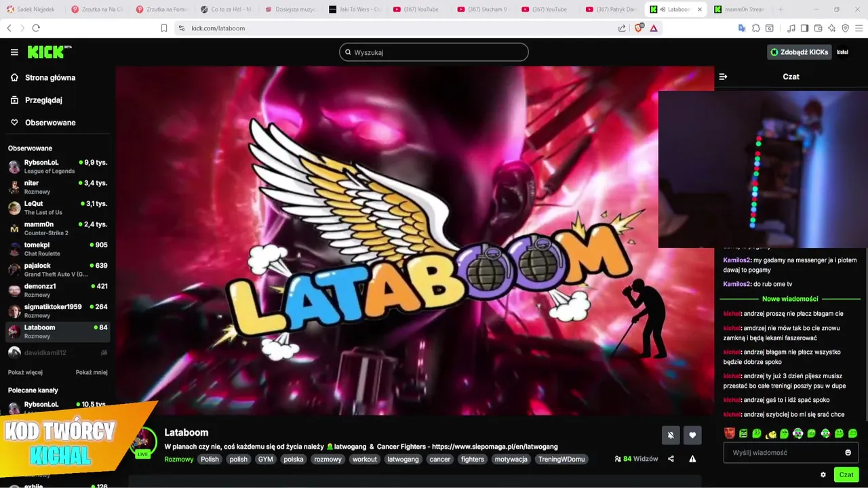Viewport: 868px width, 488px height.
Task: Click the KICK logo
Action: (x=49, y=52)
